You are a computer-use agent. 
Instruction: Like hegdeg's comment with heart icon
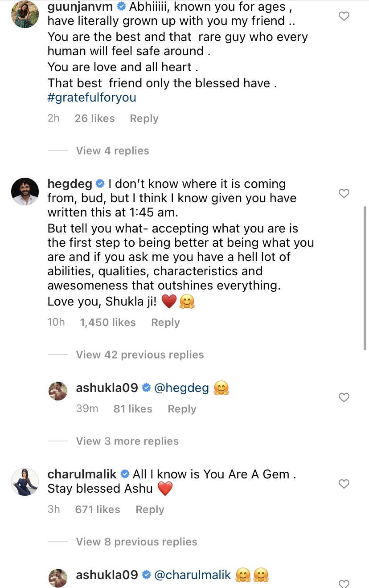pos(344,193)
